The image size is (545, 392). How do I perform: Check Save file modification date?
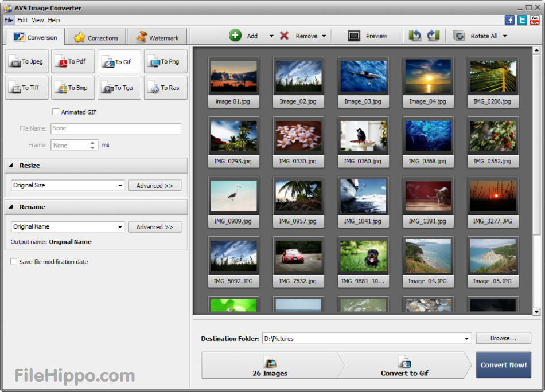pos(13,261)
